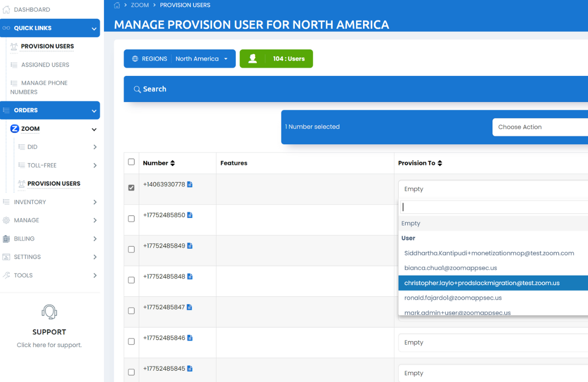
Task: Click document icon beside +17752485850
Action: (190, 215)
